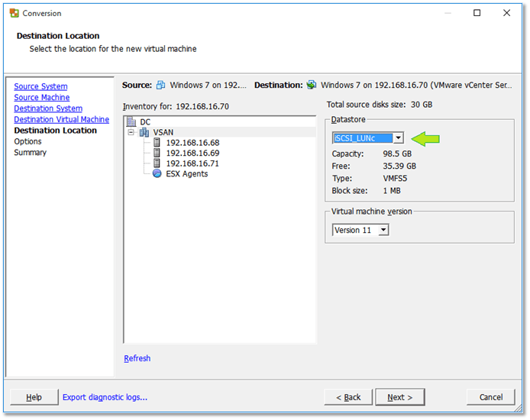Image resolution: width=530 pixels, height=420 pixels.
Task: Click the Destination vCenter icon in header
Action: 312,85
